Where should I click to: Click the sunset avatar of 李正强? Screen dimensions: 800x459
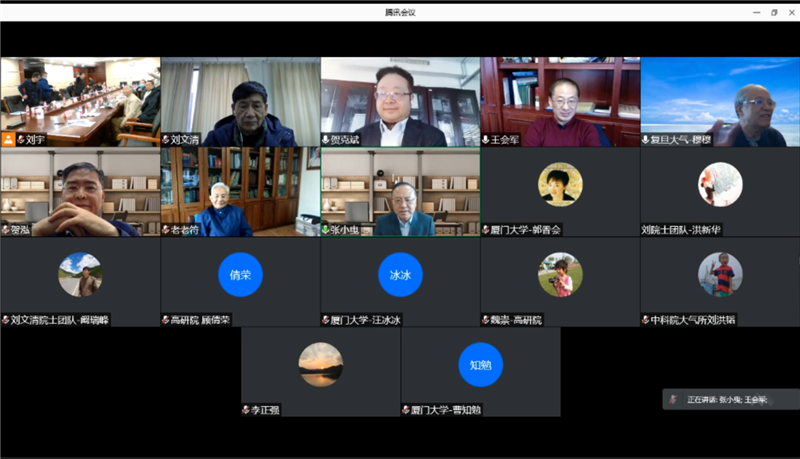pyautogui.click(x=320, y=365)
